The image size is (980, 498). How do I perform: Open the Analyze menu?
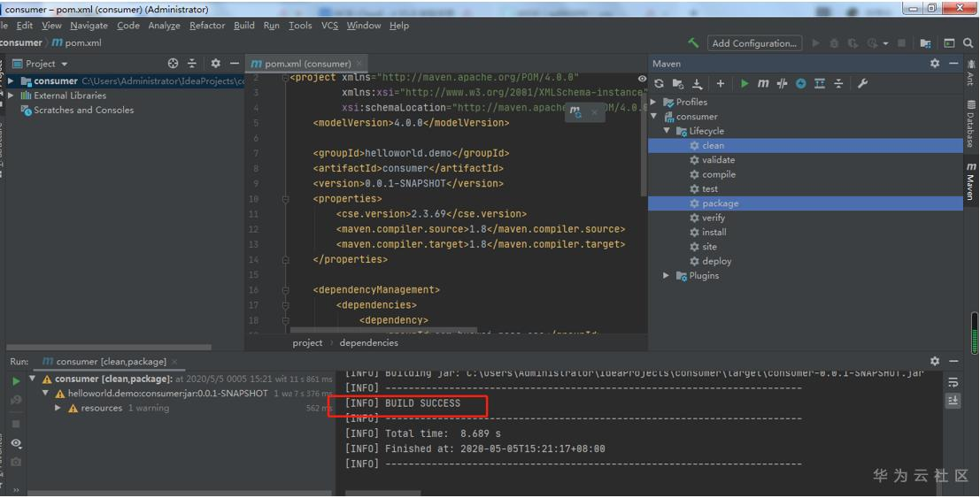coord(164,26)
